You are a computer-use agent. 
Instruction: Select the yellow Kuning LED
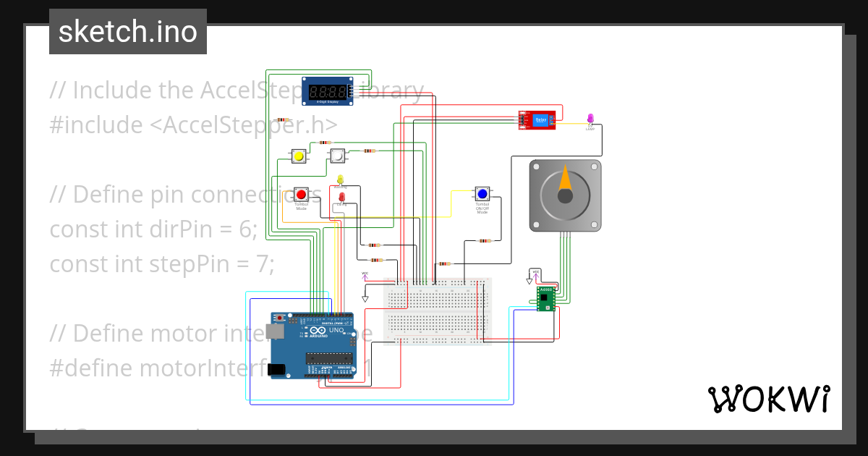340,179
